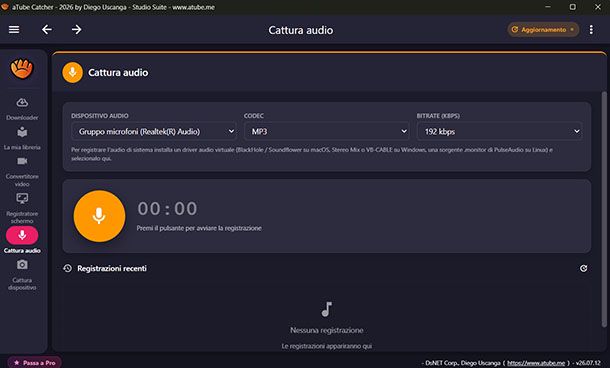The width and height of the screenshot is (610, 368).
Task: Open the Codec MP3 dropdown
Action: pyautogui.click(x=327, y=131)
